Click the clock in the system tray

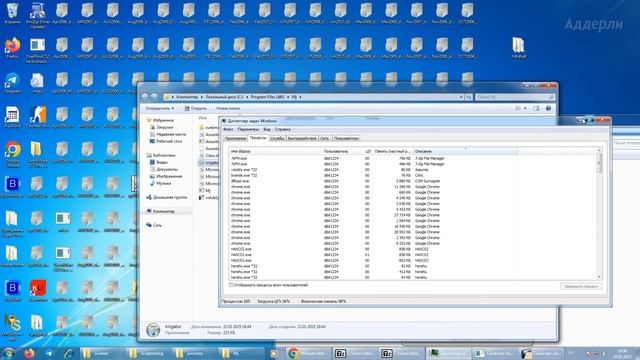622,353
